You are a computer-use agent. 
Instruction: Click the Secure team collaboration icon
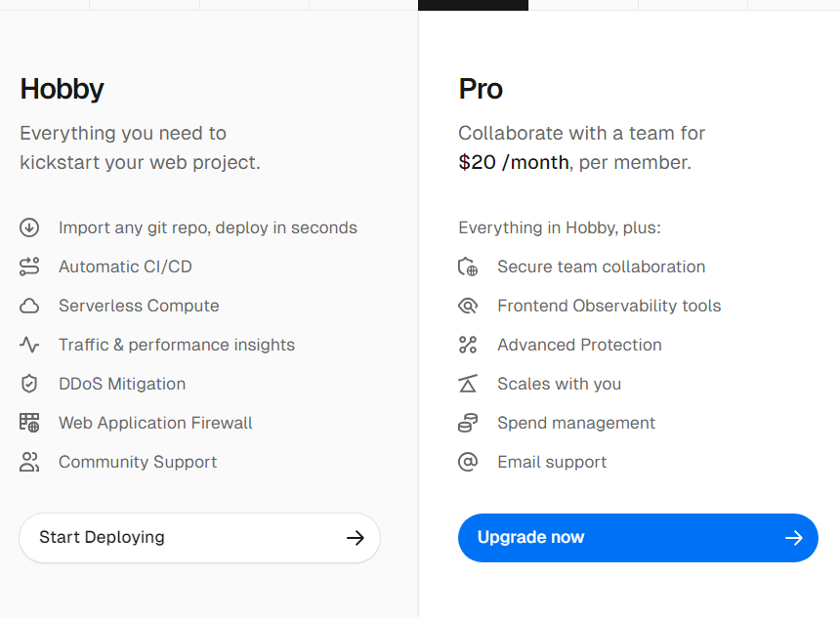click(468, 267)
